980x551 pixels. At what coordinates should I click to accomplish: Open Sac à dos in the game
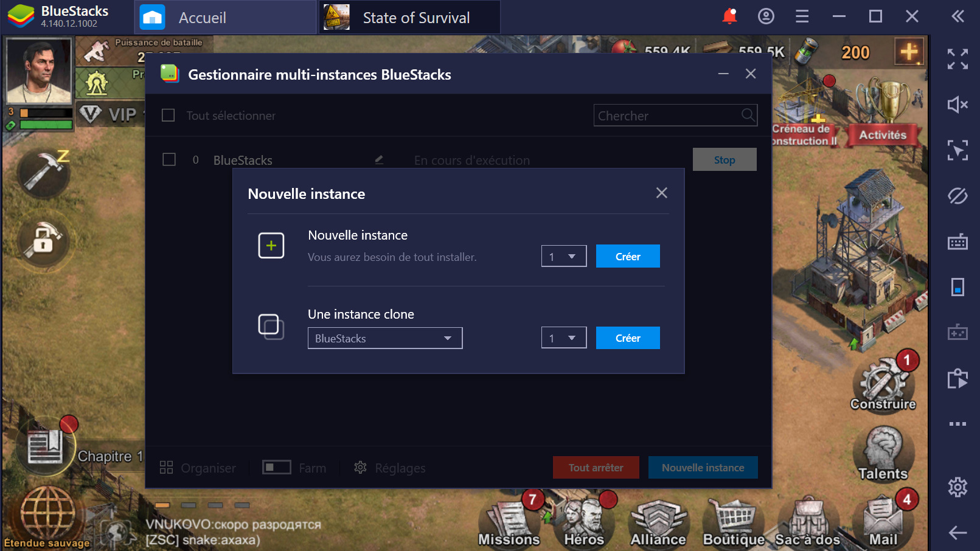click(x=808, y=523)
